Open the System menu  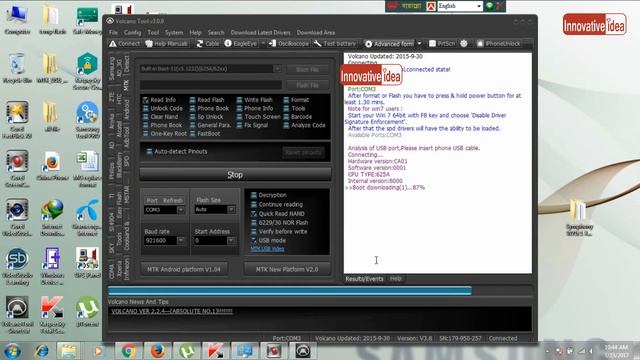tap(174, 33)
